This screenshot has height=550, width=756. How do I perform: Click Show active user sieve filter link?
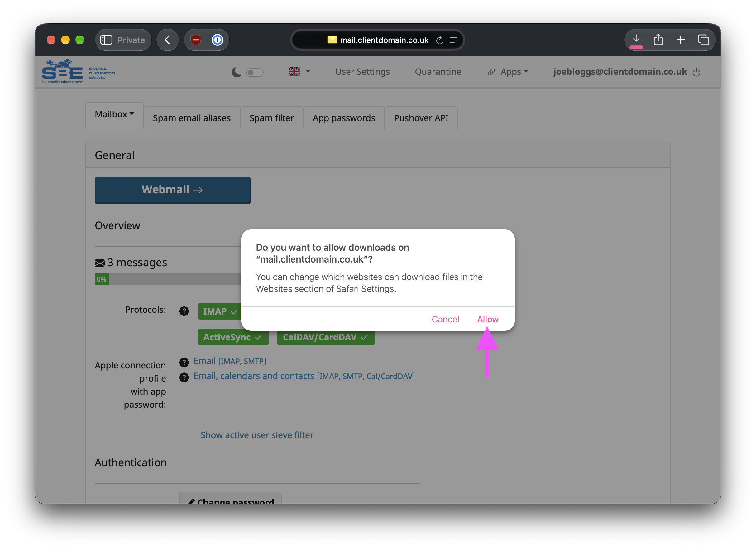(257, 435)
